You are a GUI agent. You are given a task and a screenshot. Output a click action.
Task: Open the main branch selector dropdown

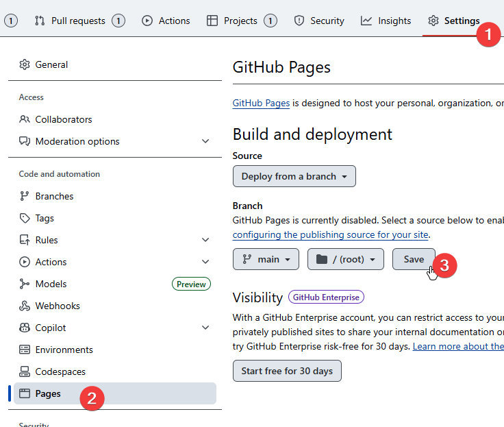tap(266, 259)
